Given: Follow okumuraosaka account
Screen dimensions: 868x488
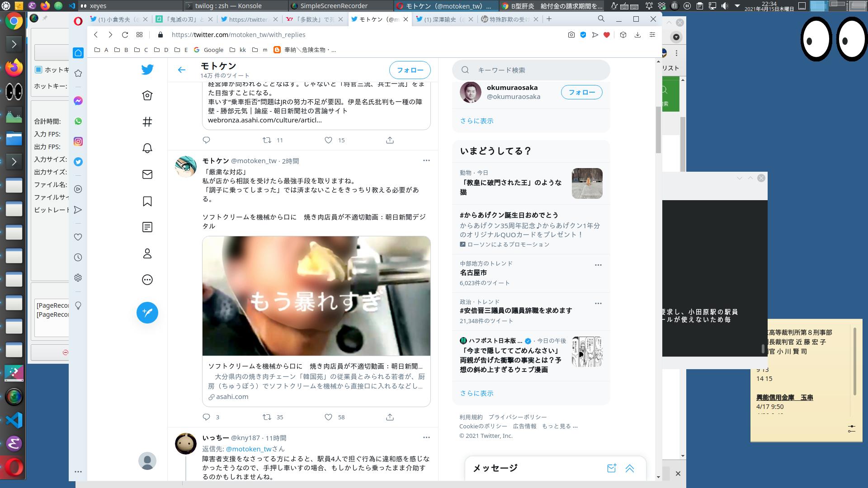Looking at the screenshot, I should (582, 92).
